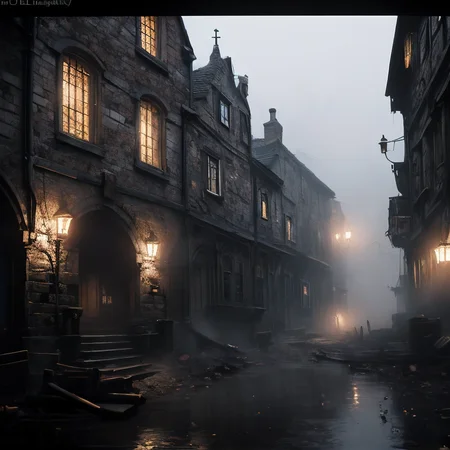This screenshot has width=450, height=450.
Task: Select the lit window atop right building
Action: click(x=408, y=51)
